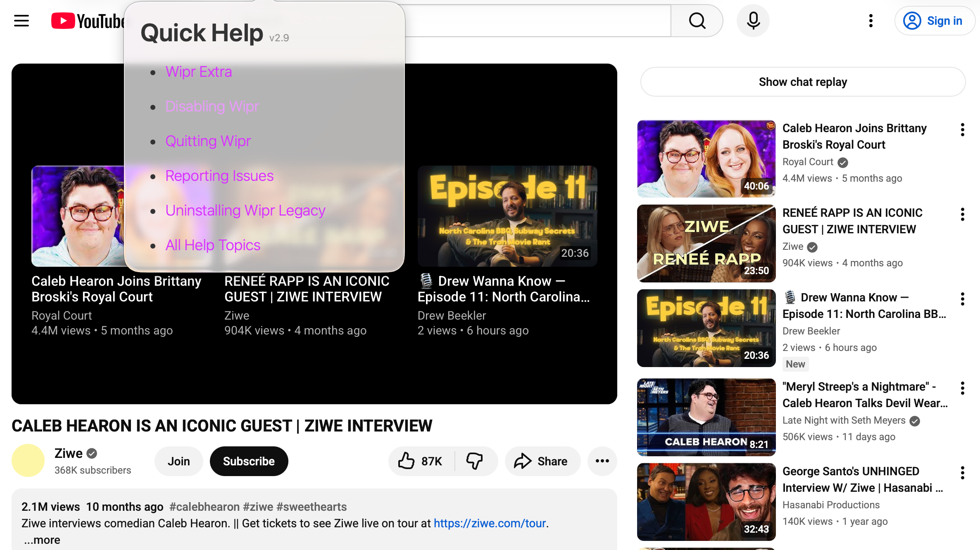Show chat replay for the stream

tap(803, 82)
